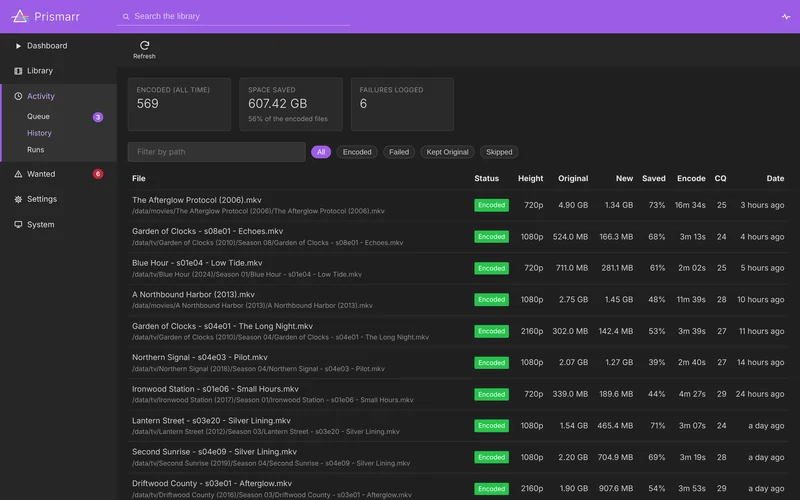
Task: Click Second Sunrise s04e09 Silver Lining title
Action: coord(214,452)
